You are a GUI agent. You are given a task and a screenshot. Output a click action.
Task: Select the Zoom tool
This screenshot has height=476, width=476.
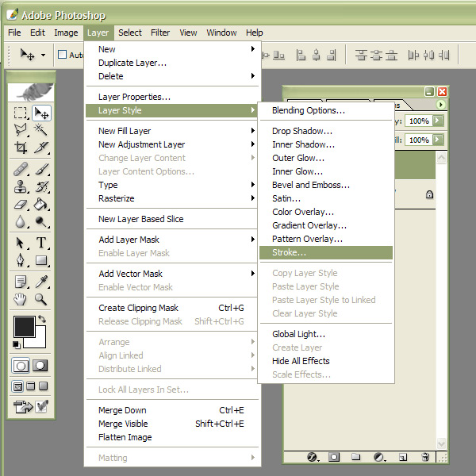coord(41,299)
